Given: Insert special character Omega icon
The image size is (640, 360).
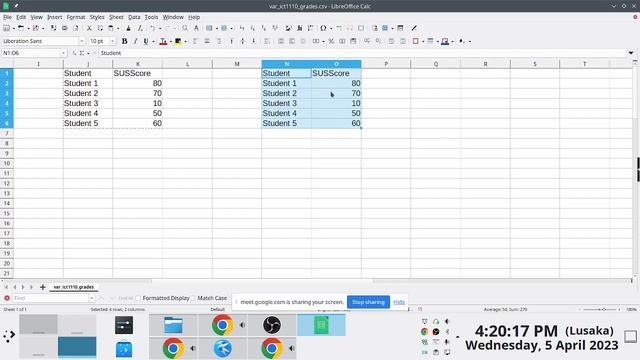Looking at the screenshot, I should click(323, 28).
